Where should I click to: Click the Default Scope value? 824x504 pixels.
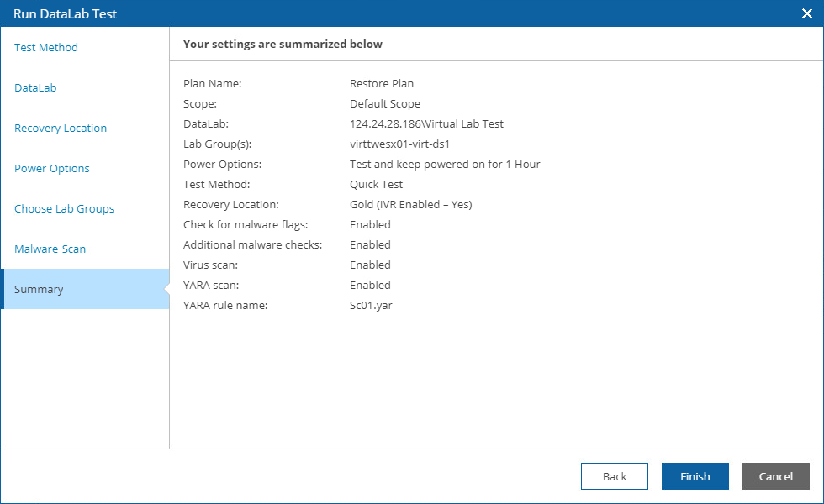385,104
